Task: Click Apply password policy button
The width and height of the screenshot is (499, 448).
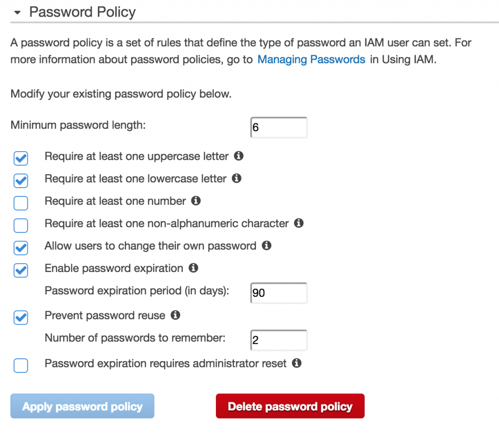Action: [x=82, y=406]
